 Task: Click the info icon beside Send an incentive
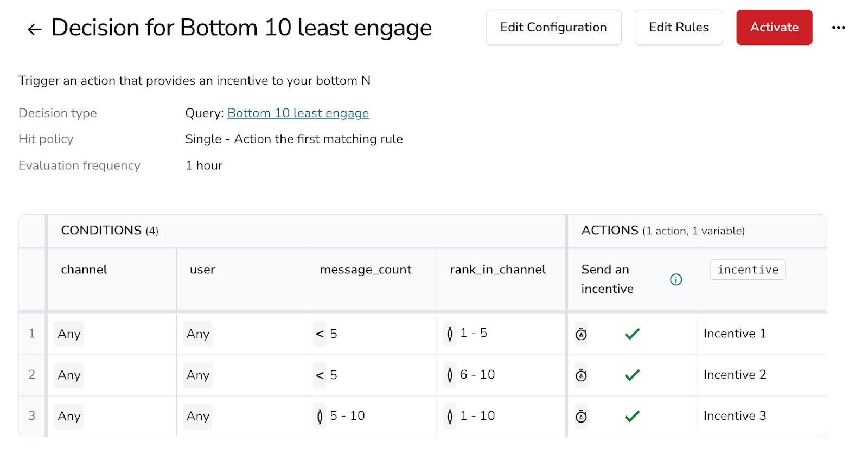tap(675, 279)
